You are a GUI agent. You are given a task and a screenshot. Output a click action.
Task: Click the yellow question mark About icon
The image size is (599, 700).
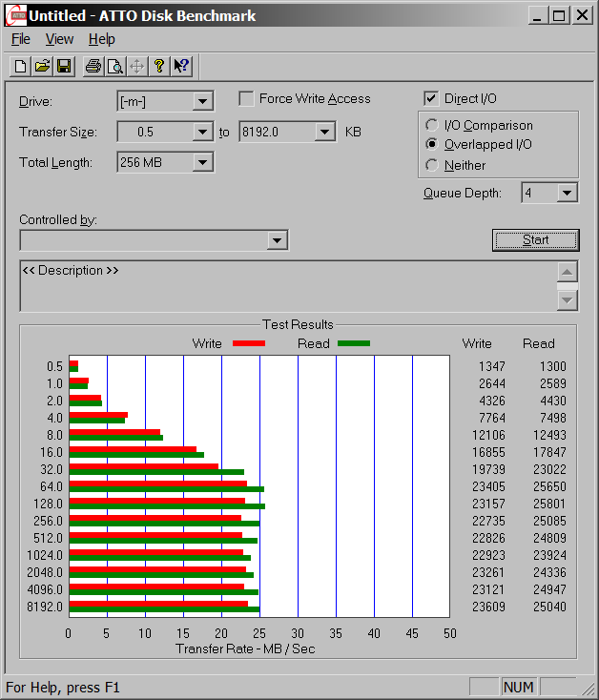point(159,66)
